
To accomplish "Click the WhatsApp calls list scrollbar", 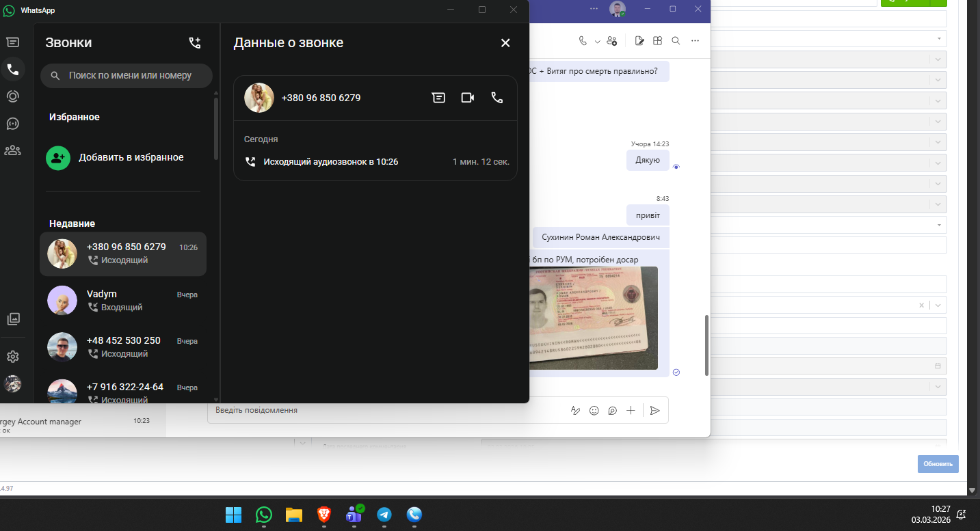I will click(x=216, y=128).
